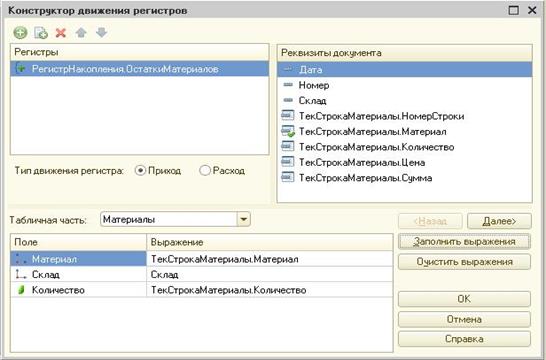Click the attribute icon next to Дата
Screen dimensions: 546x360
click(x=288, y=69)
